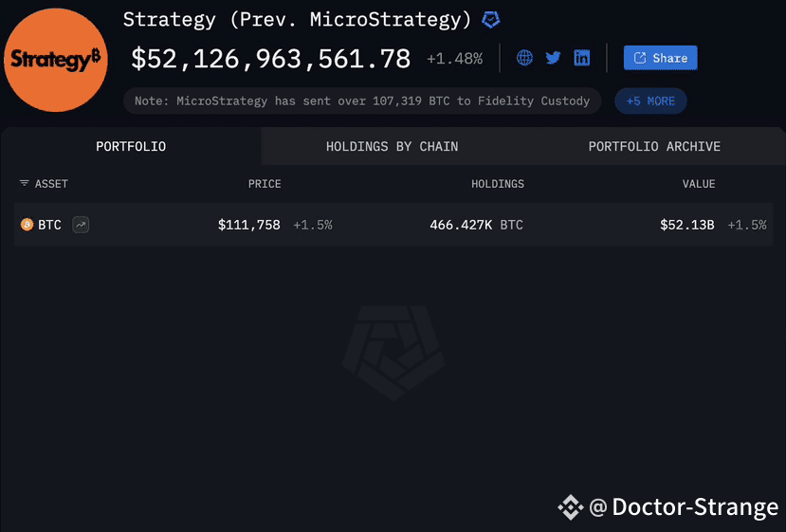Click the $52.13B value cell

coord(687,225)
